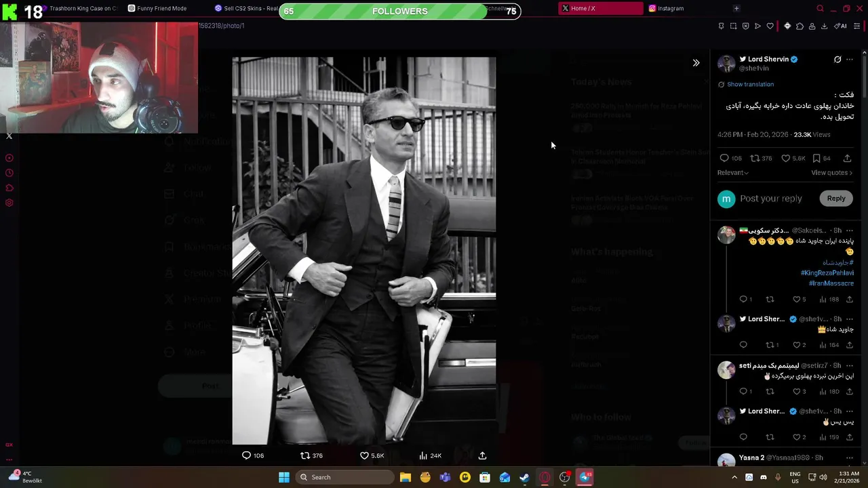Switch to the Trashborn King Case tab
868x488 pixels.
click(x=81, y=8)
